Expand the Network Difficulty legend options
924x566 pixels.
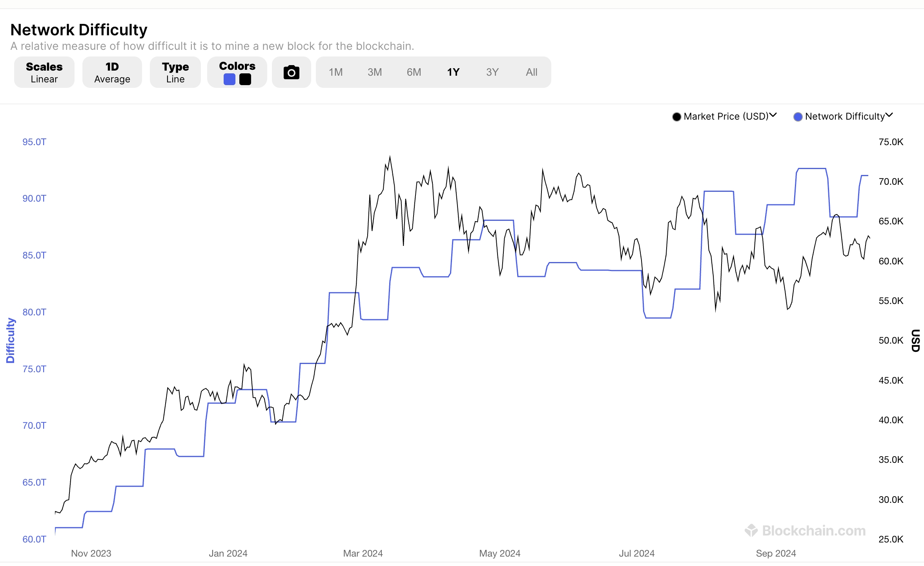point(889,116)
